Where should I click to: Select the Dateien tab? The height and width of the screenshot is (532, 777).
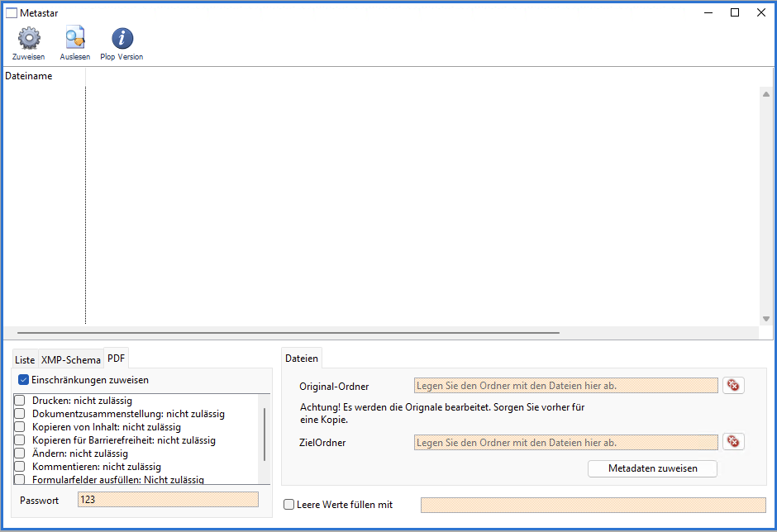coord(302,359)
